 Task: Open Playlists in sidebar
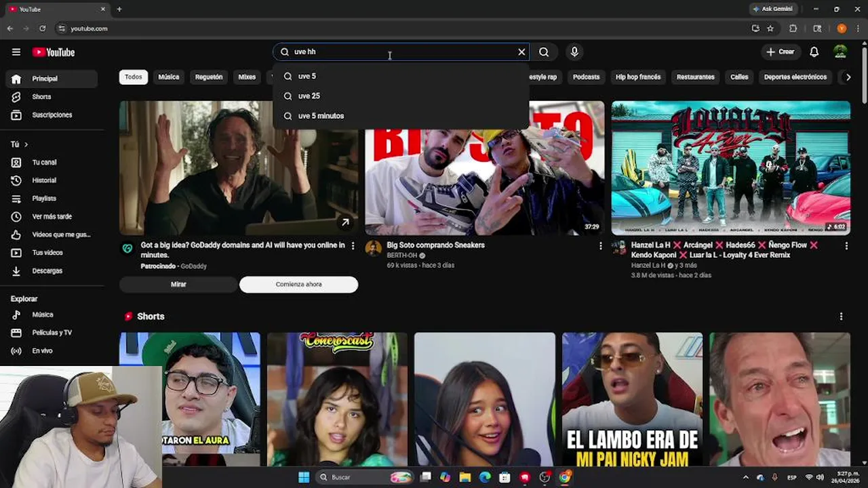tap(52, 199)
